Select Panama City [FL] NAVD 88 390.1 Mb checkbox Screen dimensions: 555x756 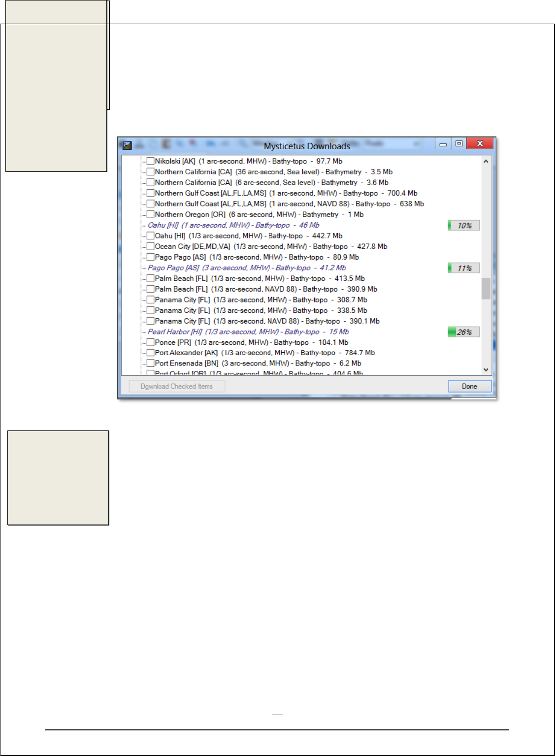click(x=151, y=321)
